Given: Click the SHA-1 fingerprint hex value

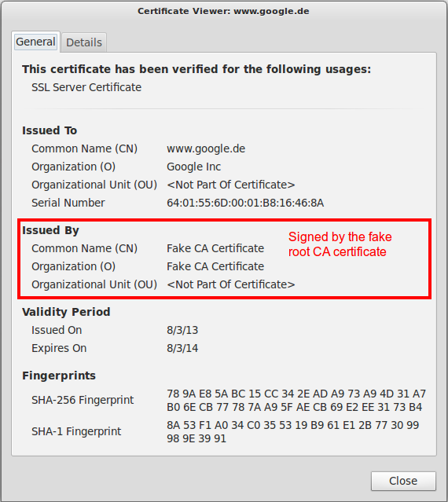Looking at the screenshot, I should pos(292,431).
